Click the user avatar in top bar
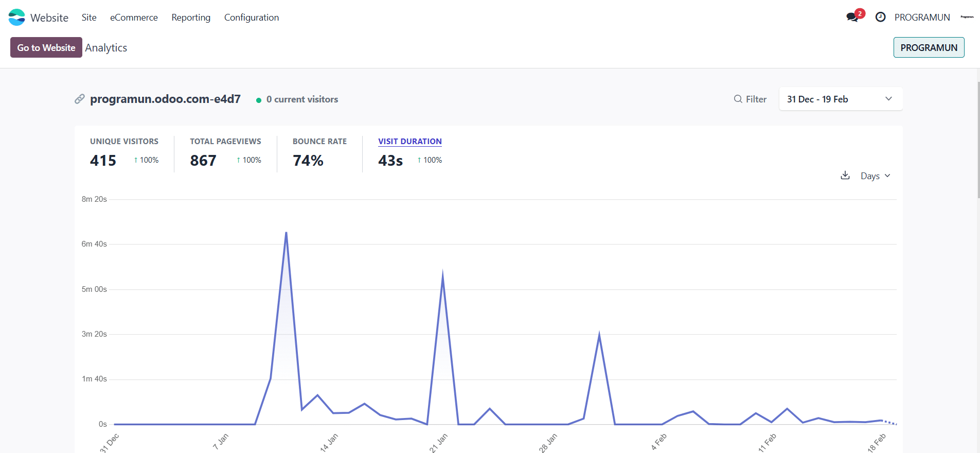 click(967, 18)
